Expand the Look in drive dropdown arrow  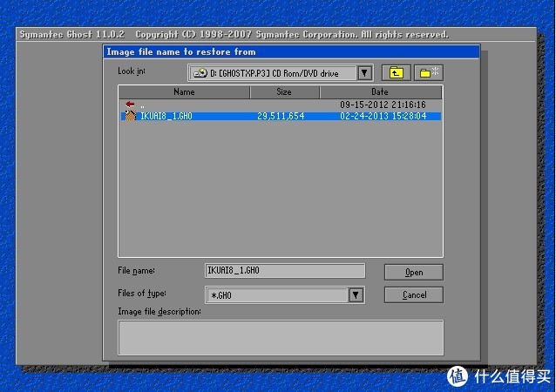[364, 73]
